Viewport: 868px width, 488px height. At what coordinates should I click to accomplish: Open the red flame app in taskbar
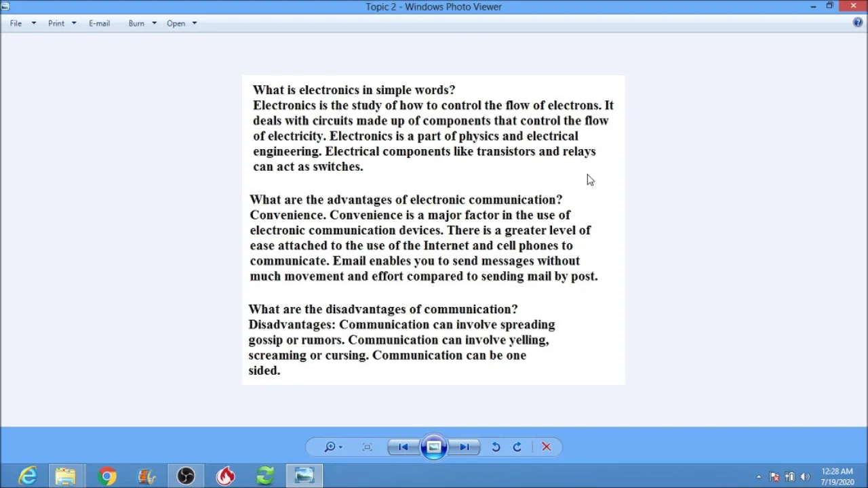coord(225,476)
